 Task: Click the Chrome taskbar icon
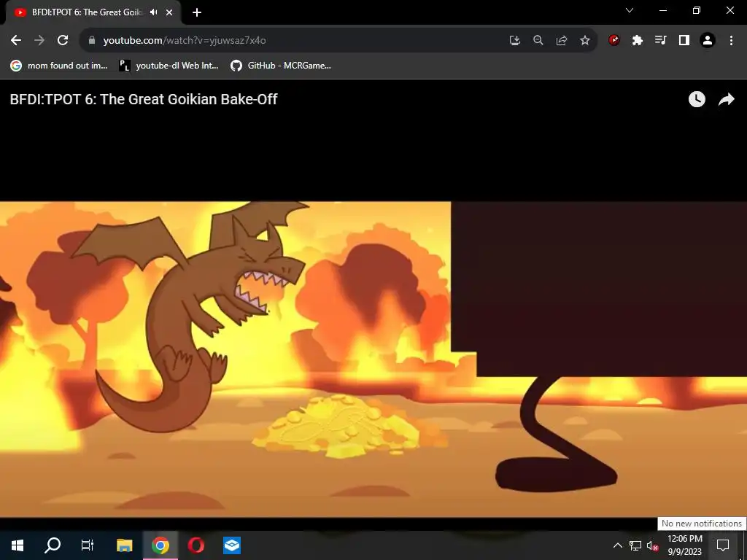click(160, 545)
